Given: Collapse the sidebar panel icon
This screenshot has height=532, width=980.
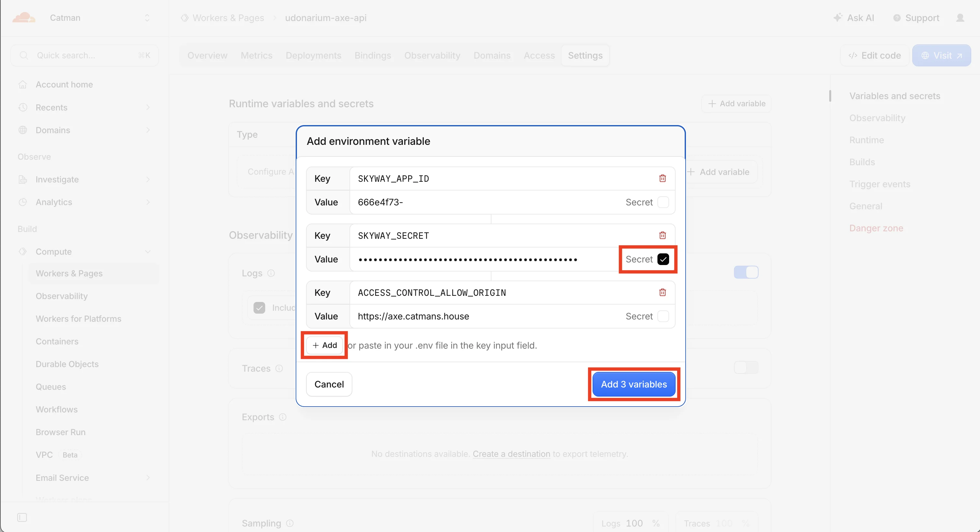Looking at the screenshot, I should (22, 517).
